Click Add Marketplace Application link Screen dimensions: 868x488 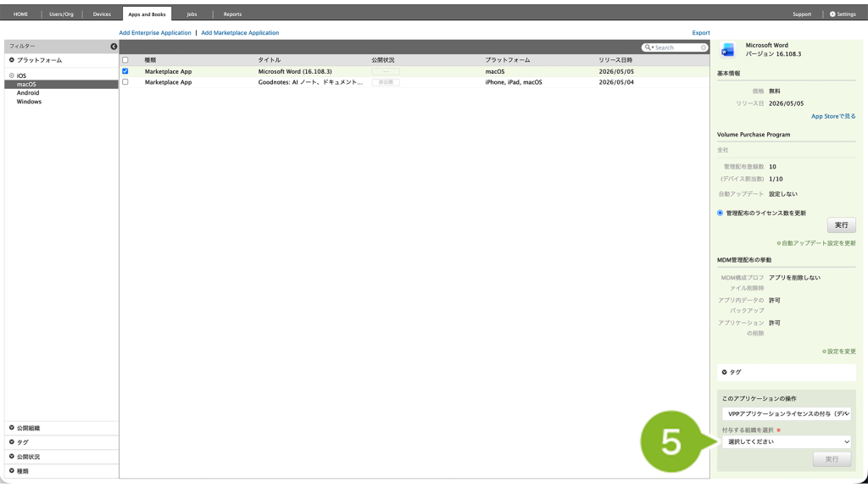(x=240, y=33)
